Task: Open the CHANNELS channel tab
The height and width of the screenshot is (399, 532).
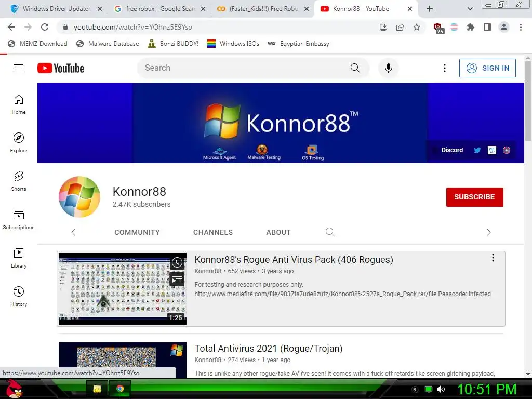Action: click(213, 232)
